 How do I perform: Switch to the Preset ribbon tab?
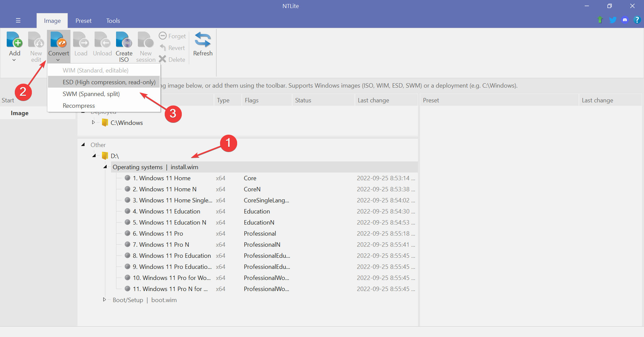[84, 20]
